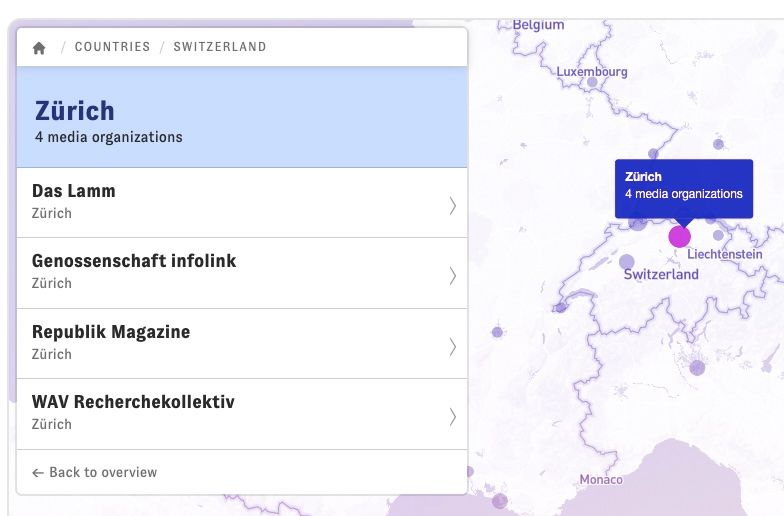Click the Luxembourg map label

592,72
